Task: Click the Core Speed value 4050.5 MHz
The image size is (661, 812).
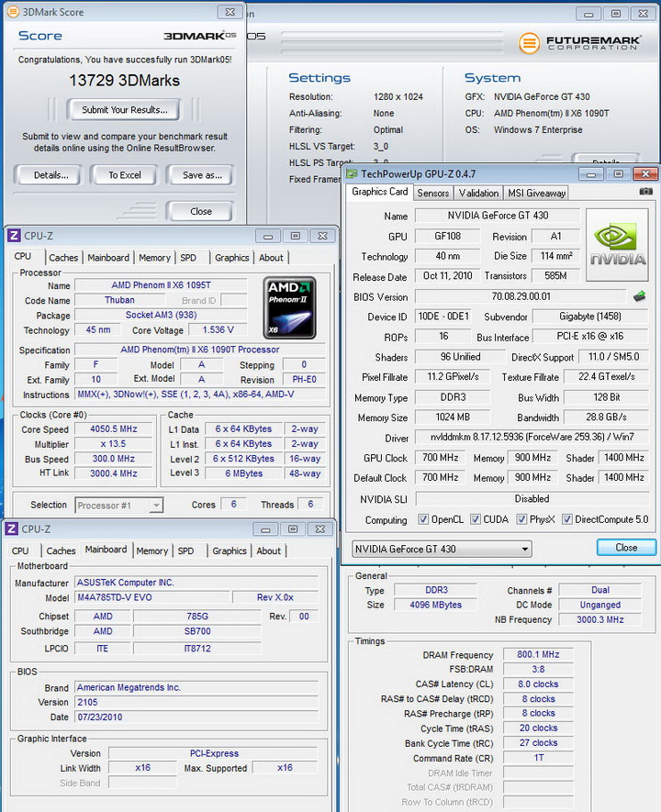Action: pyautogui.click(x=114, y=428)
